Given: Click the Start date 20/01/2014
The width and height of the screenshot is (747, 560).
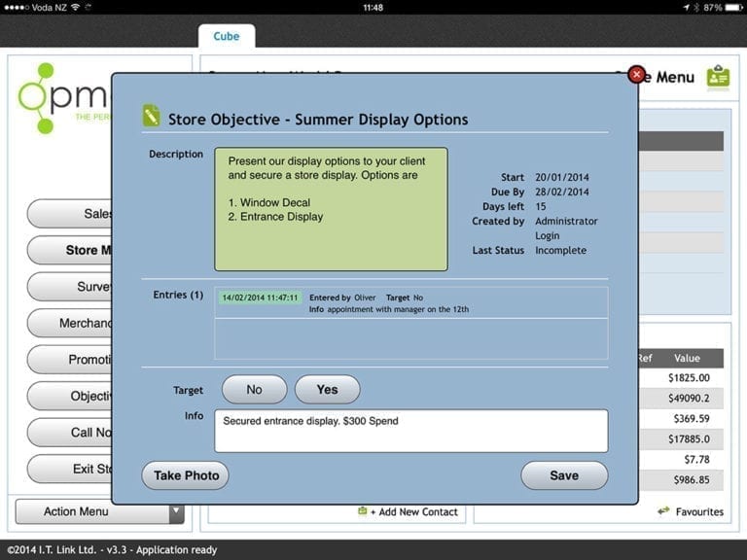Looking at the screenshot, I should pyautogui.click(x=561, y=177).
